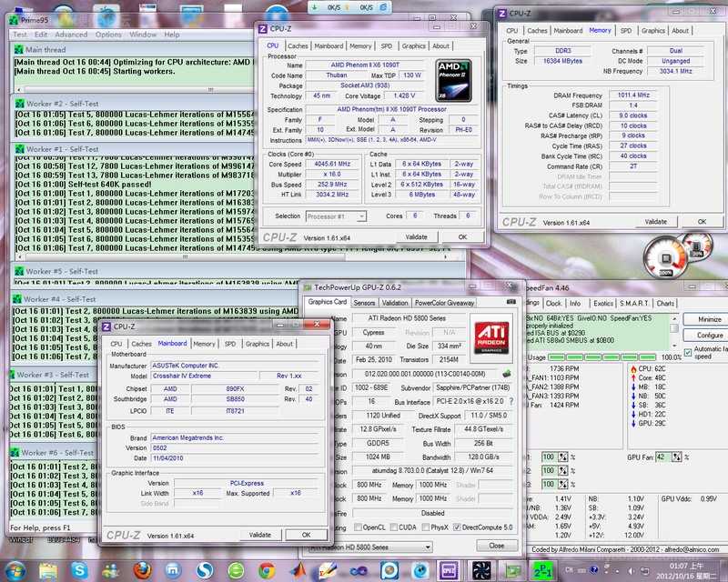Click the DRAM Frequency value 1011.4 MHz
Viewport: 728px width, 582px height.
pos(633,95)
